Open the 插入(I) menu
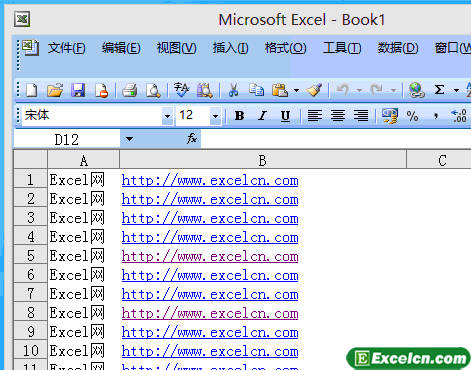 (231, 48)
